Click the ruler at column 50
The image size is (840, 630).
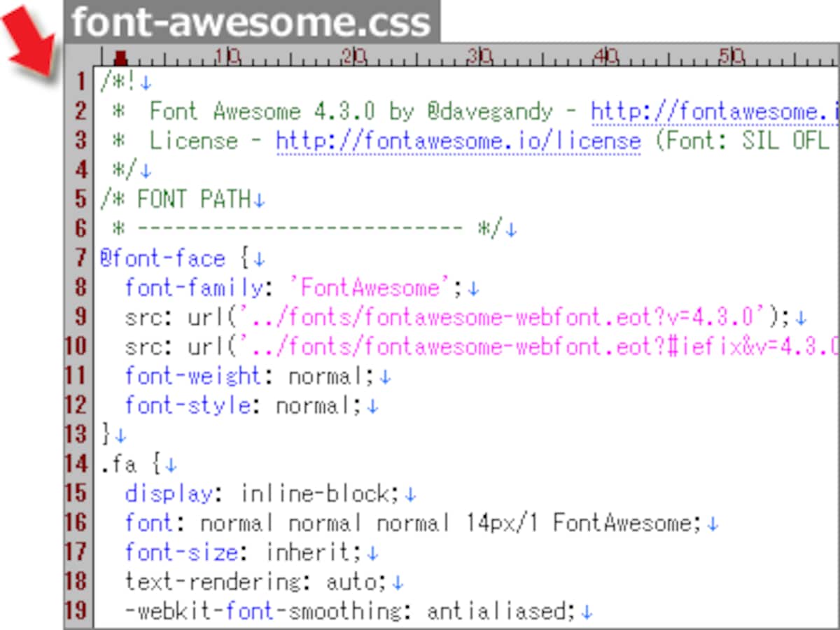click(x=732, y=57)
